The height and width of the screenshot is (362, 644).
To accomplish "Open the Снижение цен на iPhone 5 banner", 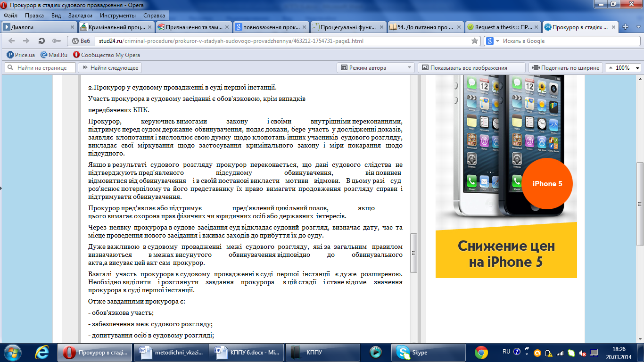I will [x=506, y=250].
